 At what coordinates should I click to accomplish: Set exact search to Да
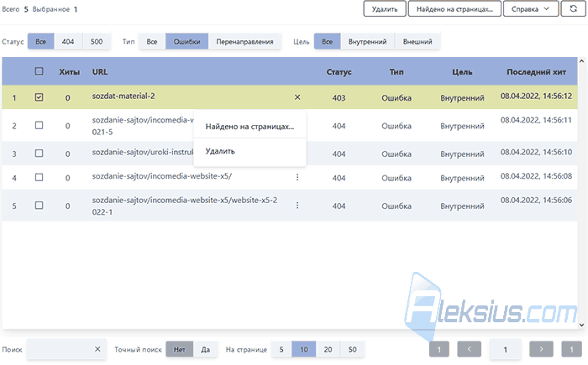tap(205, 349)
